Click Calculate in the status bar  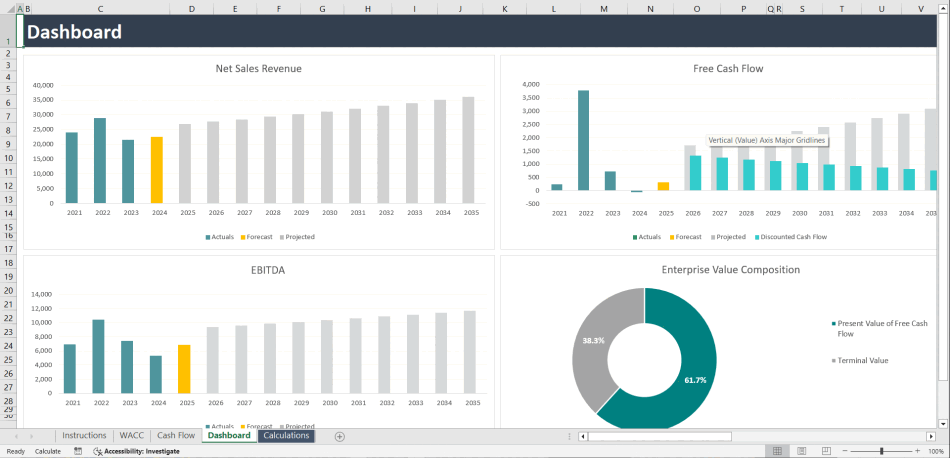pyautogui.click(x=48, y=451)
